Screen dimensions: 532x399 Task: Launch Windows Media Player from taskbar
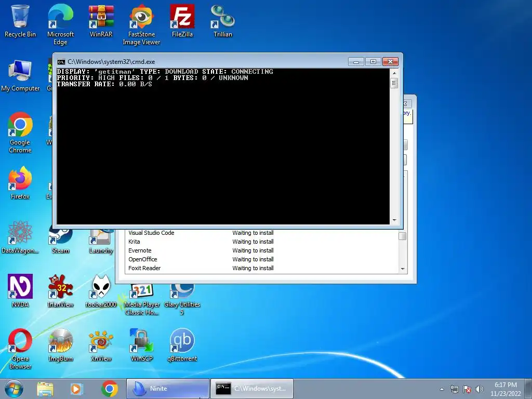76,389
